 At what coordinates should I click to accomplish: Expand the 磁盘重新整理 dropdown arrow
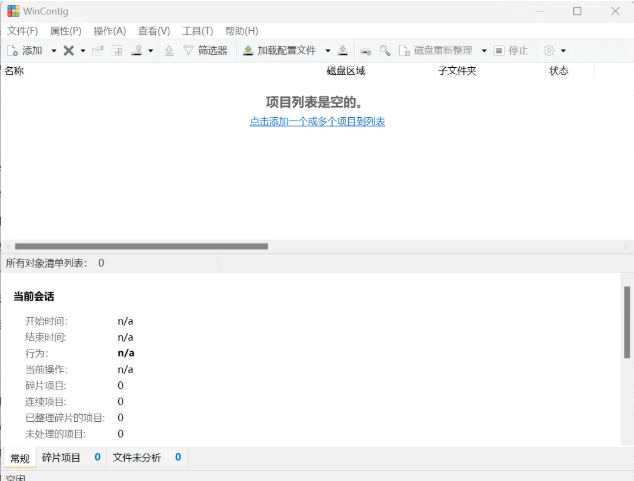coord(484,51)
